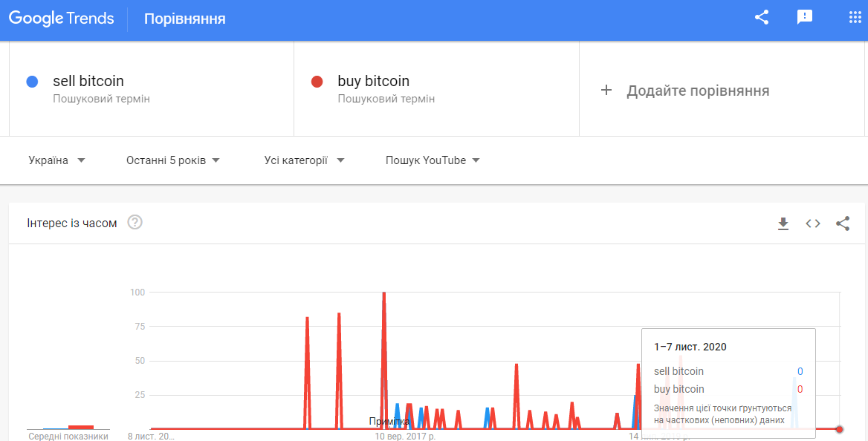This screenshot has width=868, height=441.
Task: Open the Пошук YouTube source dropdown
Action: [x=433, y=160]
